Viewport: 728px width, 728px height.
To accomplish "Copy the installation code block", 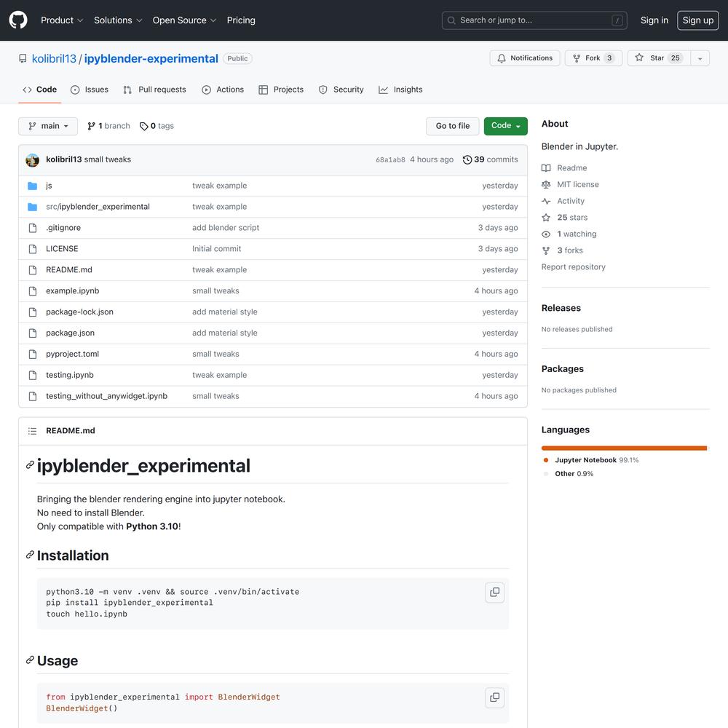I will pos(494,593).
